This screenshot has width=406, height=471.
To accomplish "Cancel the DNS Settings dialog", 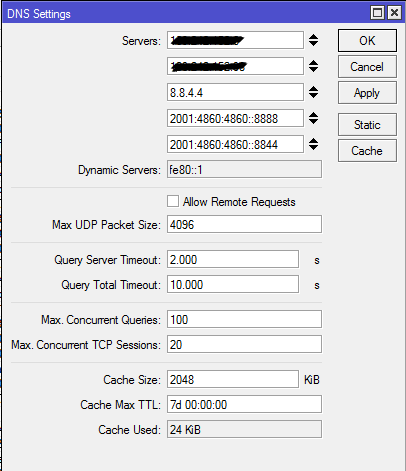I will pos(367,67).
